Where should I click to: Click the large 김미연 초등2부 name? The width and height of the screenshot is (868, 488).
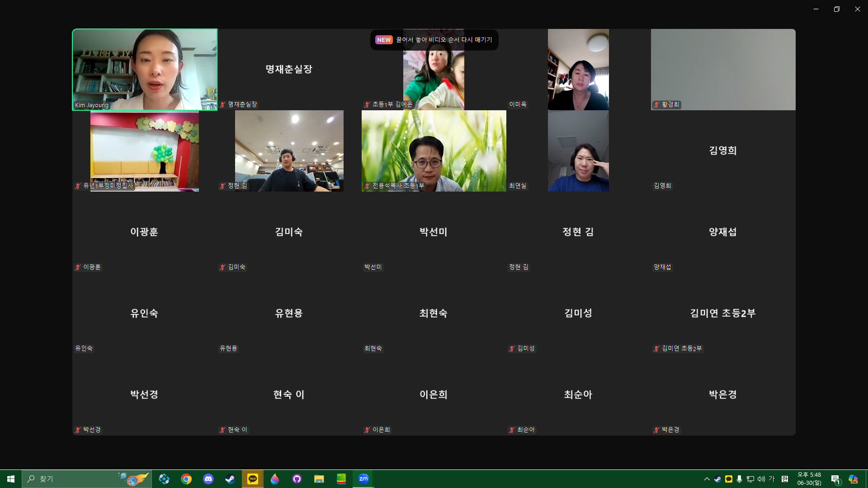[723, 313]
